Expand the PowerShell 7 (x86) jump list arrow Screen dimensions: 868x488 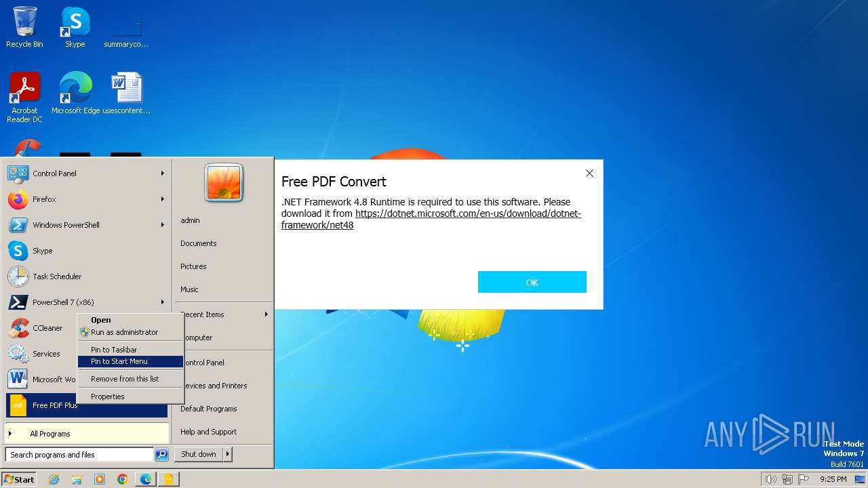[163, 302]
